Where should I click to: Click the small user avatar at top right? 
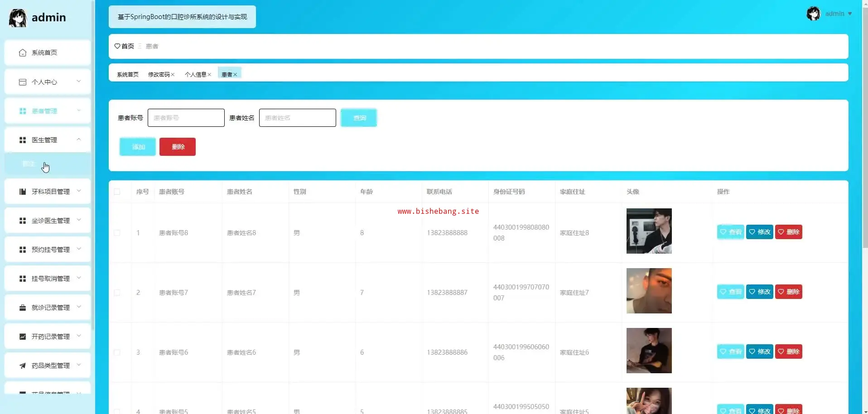814,14
